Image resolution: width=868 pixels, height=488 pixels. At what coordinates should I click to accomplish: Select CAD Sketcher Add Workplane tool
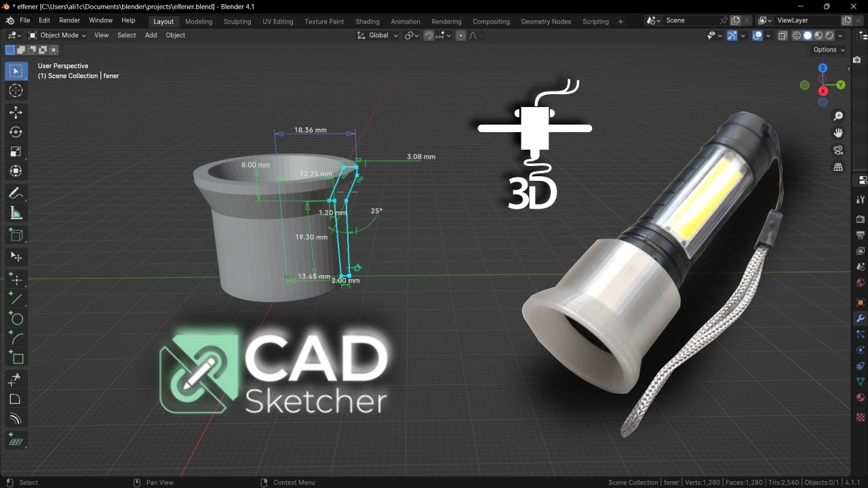(16, 441)
